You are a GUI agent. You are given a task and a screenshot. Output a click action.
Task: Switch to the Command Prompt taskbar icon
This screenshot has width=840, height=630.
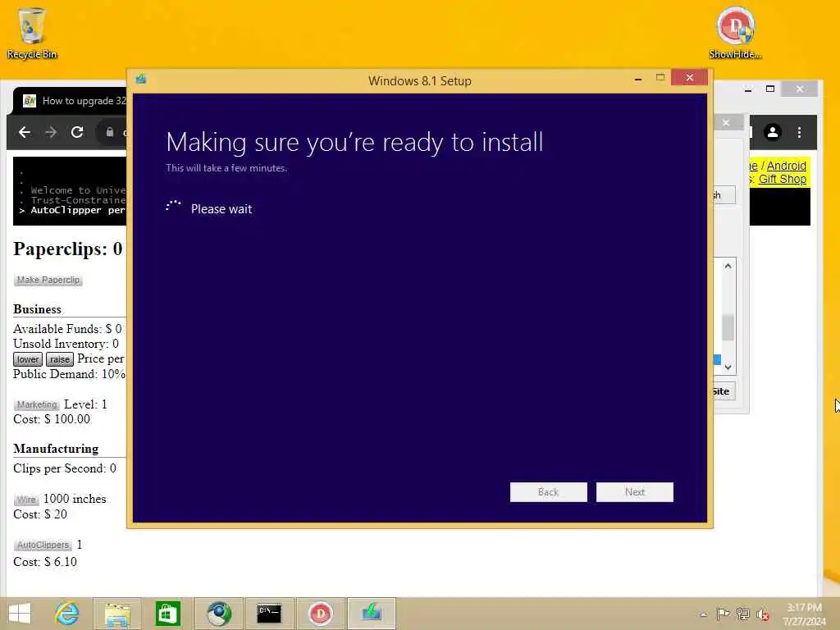click(x=268, y=614)
